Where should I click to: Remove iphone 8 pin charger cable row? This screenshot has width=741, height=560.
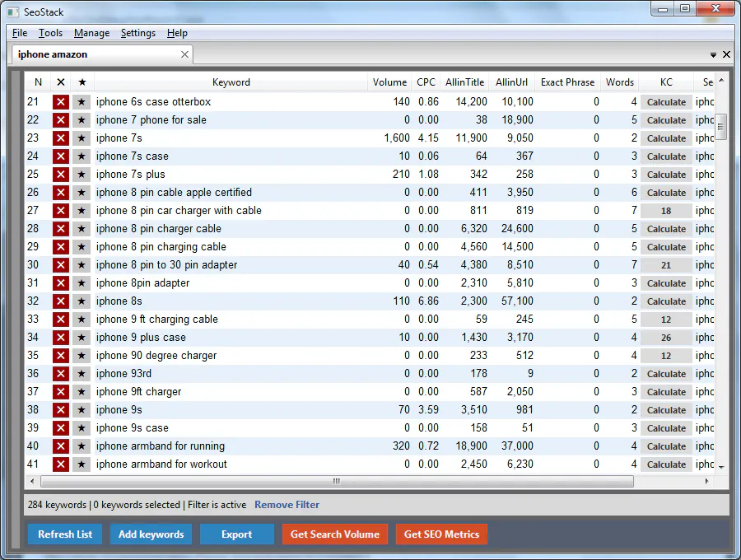pyautogui.click(x=60, y=229)
